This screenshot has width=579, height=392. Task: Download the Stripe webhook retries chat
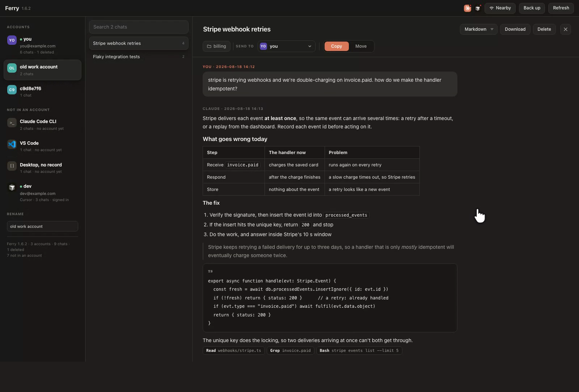515,29
